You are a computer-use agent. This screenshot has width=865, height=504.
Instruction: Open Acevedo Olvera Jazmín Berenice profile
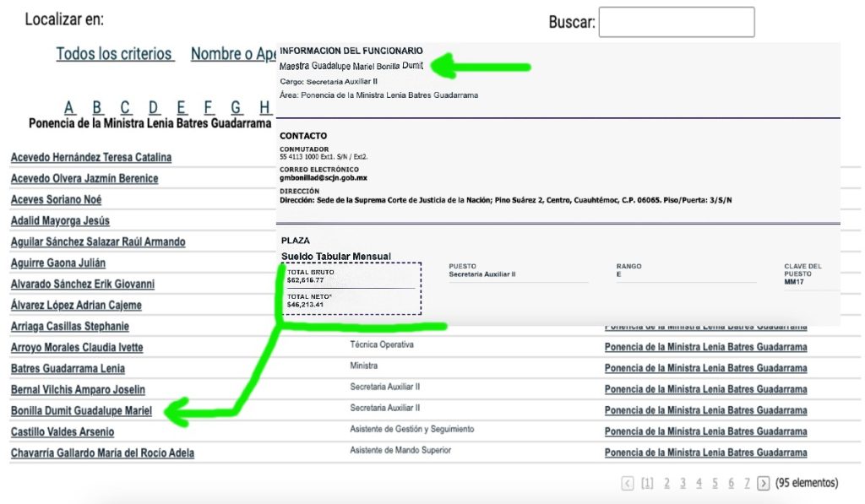(x=84, y=179)
